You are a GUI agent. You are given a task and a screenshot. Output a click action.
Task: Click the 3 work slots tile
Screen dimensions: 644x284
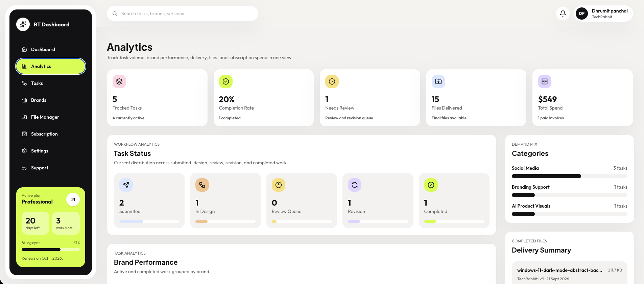click(x=66, y=223)
